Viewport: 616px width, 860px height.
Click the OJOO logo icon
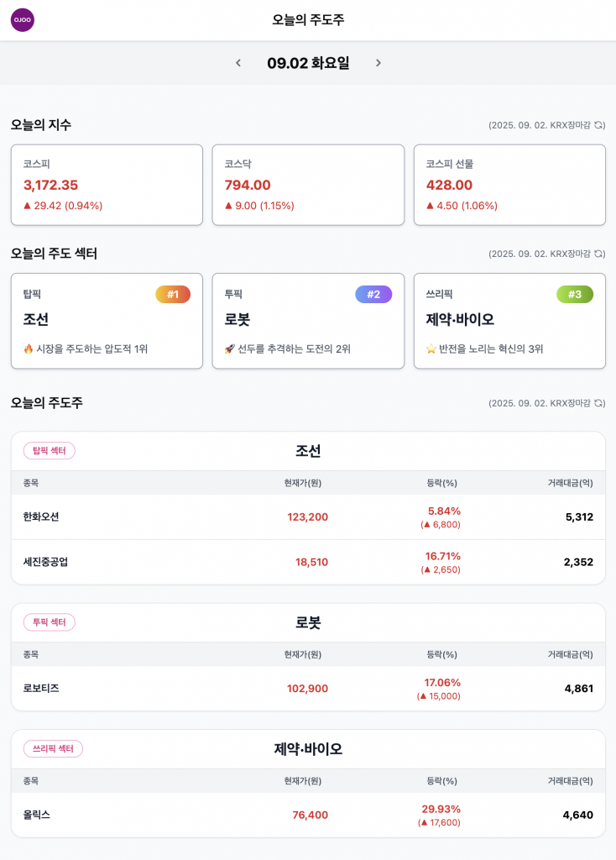(23, 20)
